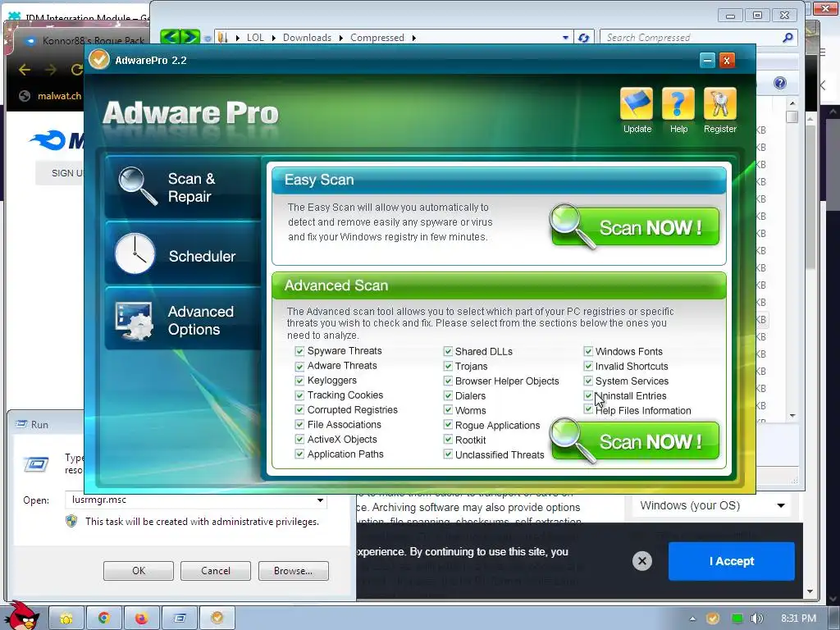Image resolution: width=840 pixels, height=630 pixels.
Task: Select LOL in Explorer address path
Action: (x=255, y=38)
